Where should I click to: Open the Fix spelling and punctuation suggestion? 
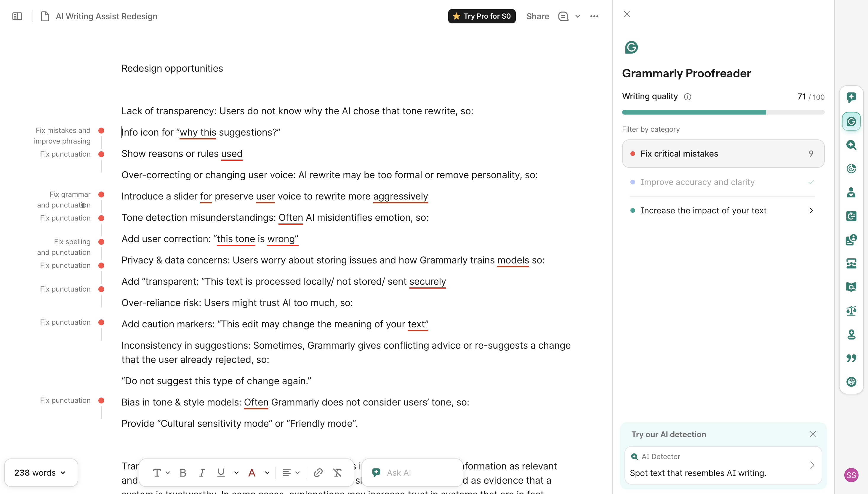click(x=64, y=247)
